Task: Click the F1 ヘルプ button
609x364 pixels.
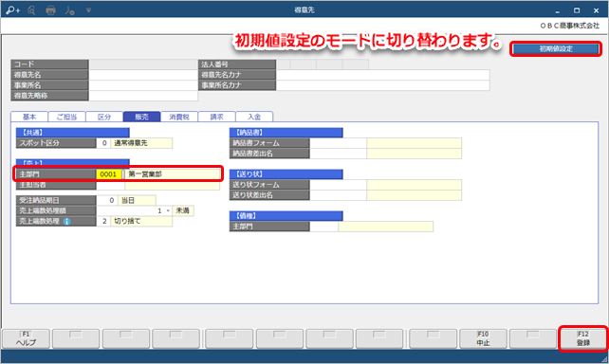Action: point(26,338)
